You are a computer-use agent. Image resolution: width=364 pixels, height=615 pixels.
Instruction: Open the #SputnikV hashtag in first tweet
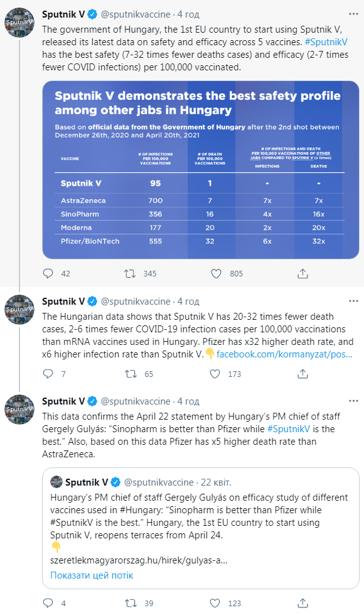point(326,42)
